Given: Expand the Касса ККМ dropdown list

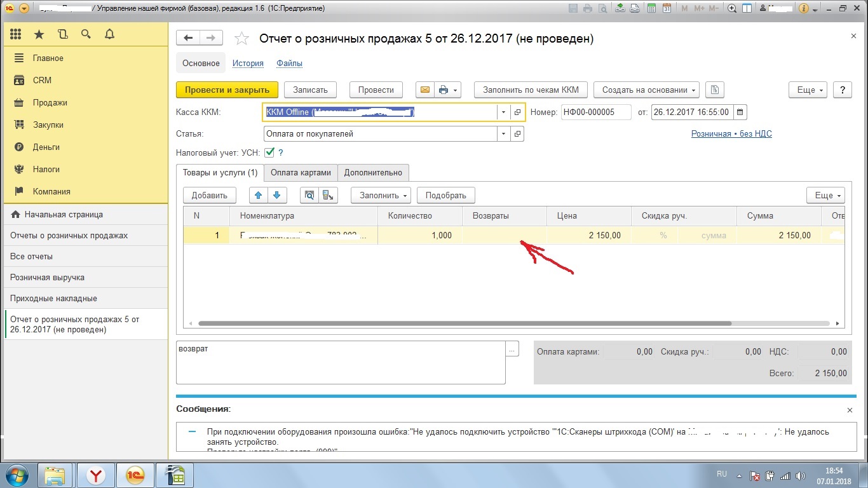Looking at the screenshot, I should [x=503, y=112].
